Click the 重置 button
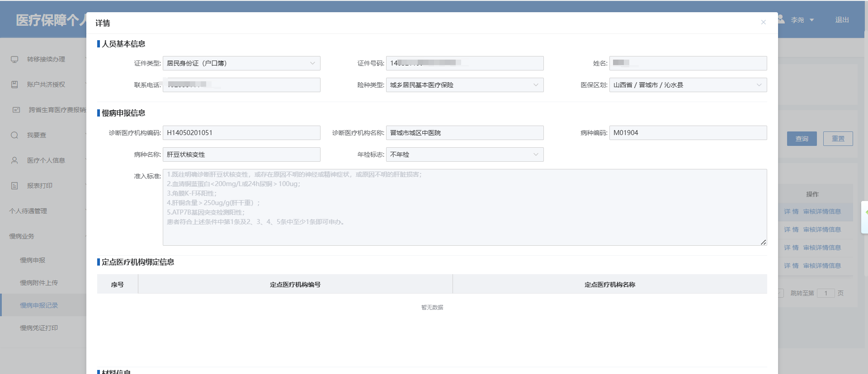Viewport: 868px width, 374px height. coord(838,139)
